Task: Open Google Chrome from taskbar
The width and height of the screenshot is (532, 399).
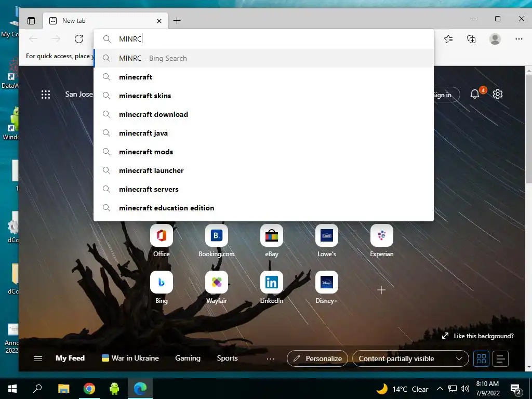Action: click(89, 389)
